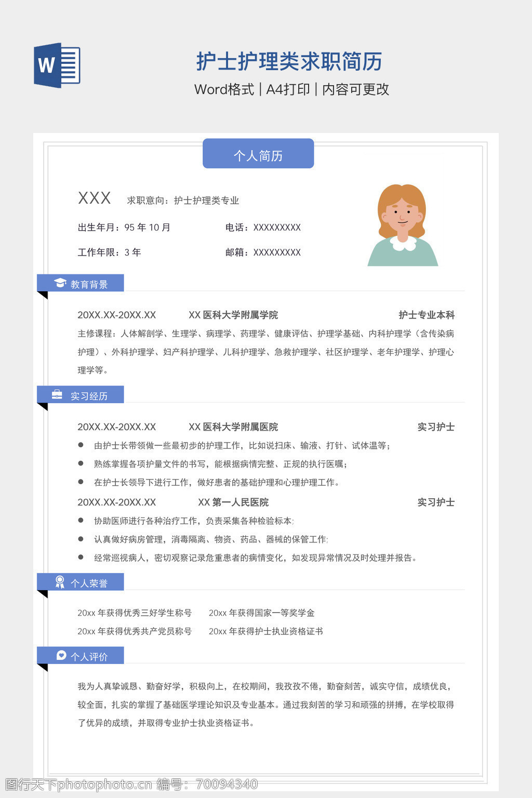Select the 个人荣誉 section header
The width and height of the screenshot is (532, 798).
tap(89, 583)
